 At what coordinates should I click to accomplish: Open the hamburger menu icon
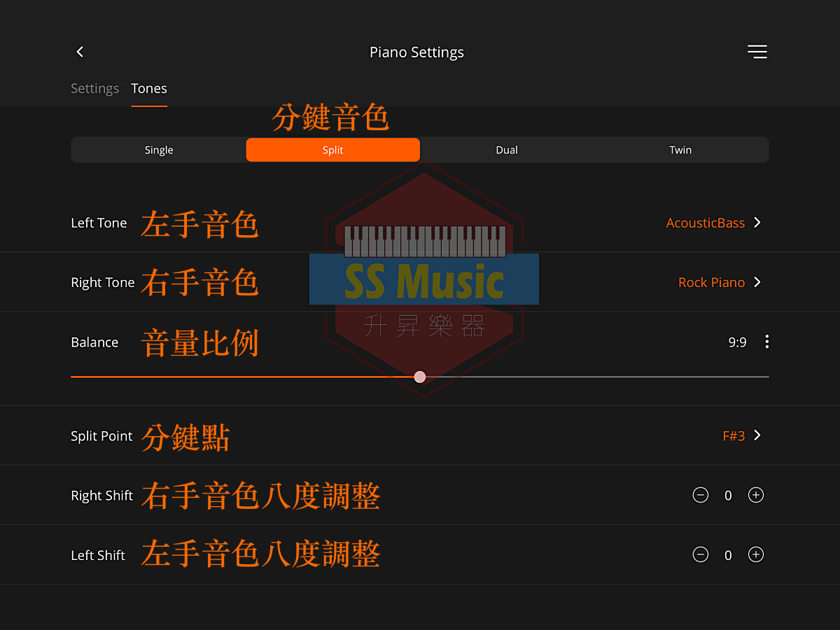757,52
